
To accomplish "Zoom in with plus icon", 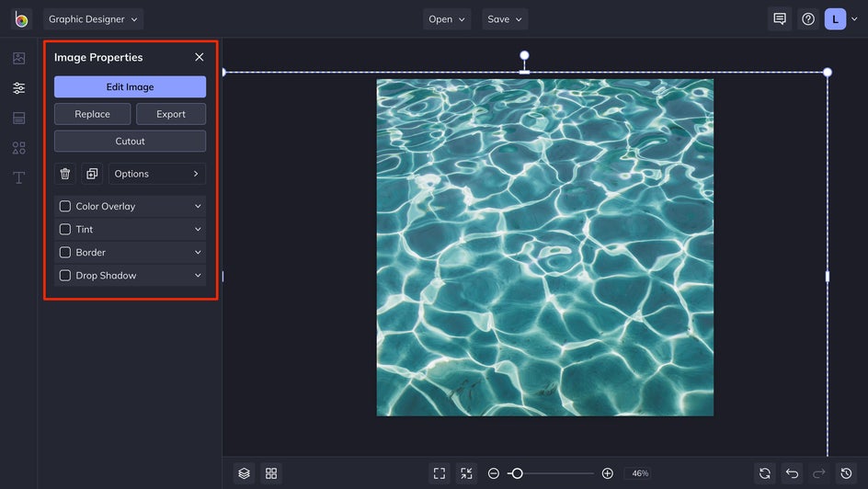I will (x=607, y=473).
